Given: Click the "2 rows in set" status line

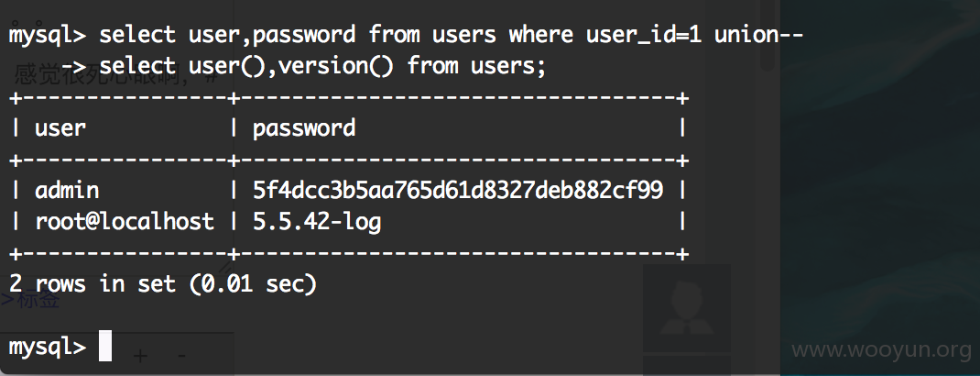Looking at the screenshot, I should (x=164, y=284).
